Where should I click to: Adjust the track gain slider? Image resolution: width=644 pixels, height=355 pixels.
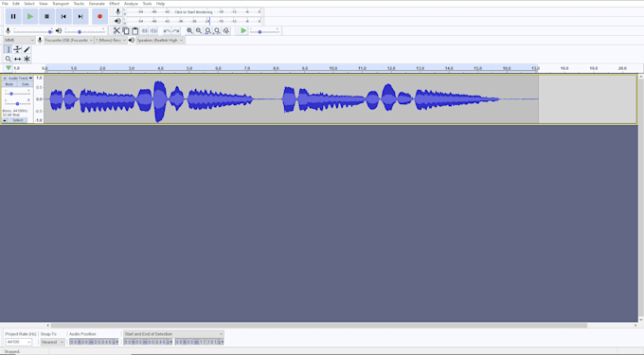pos(17,94)
